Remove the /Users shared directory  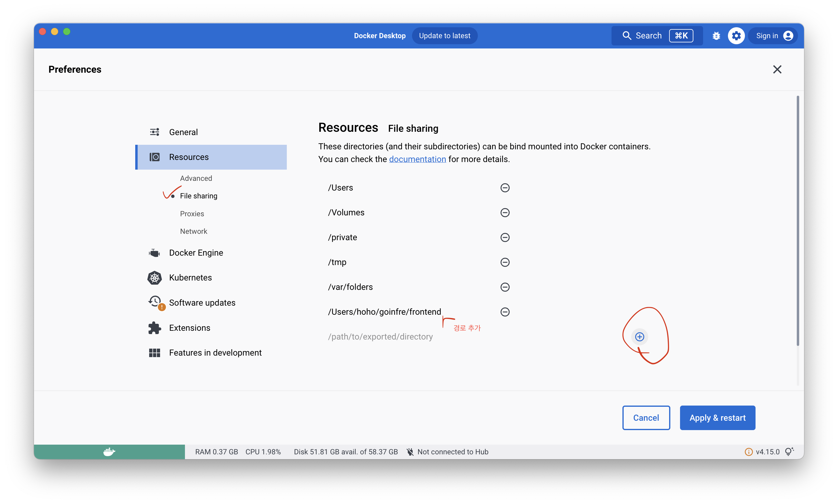tap(505, 188)
